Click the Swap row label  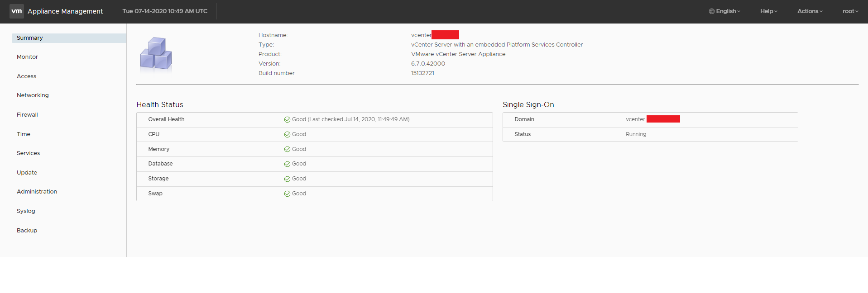(x=155, y=194)
